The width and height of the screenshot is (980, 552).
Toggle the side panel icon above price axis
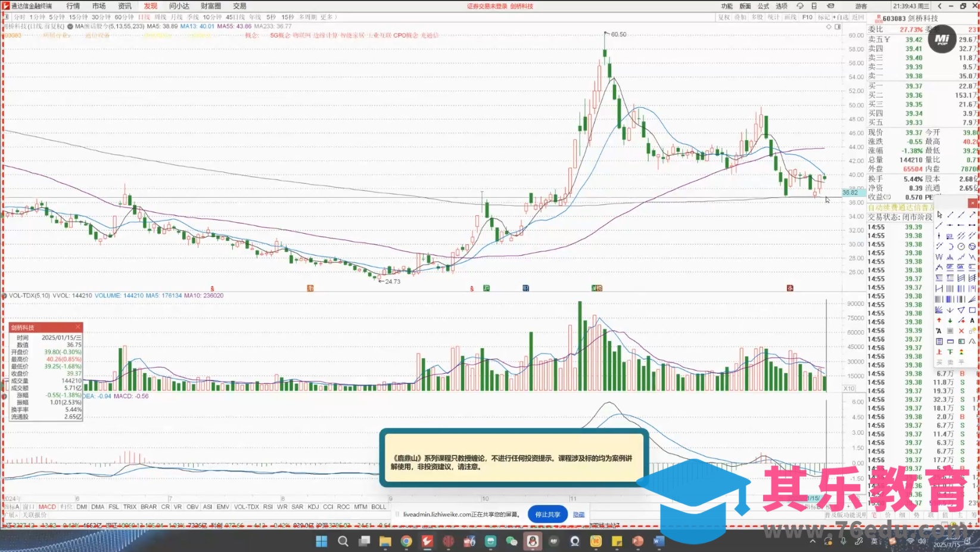tap(838, 27)
